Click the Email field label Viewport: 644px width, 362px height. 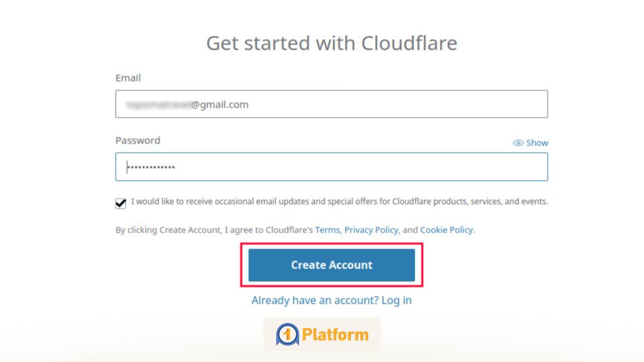pyautogui.click(x=128, y=78)
